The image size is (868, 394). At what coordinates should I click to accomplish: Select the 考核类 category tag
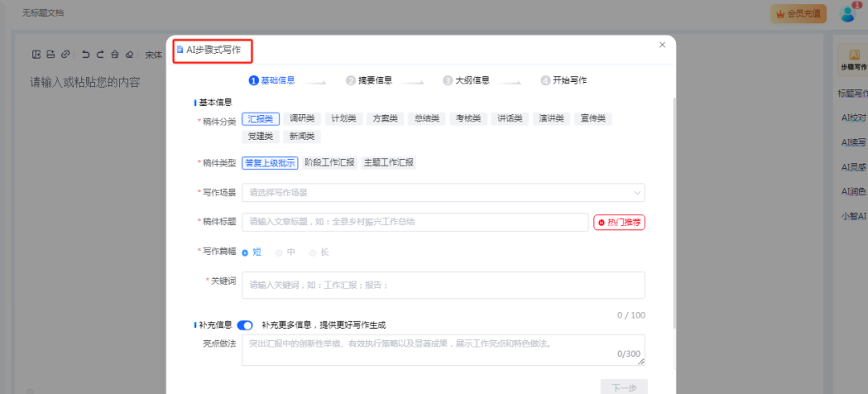(469, 118)
